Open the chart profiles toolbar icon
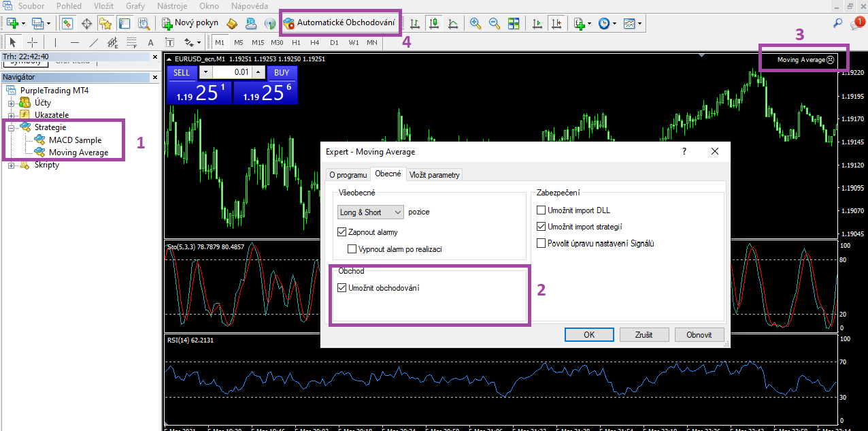Image resolution: width=868 pixels, height=431 pixels. click(39, 23)
